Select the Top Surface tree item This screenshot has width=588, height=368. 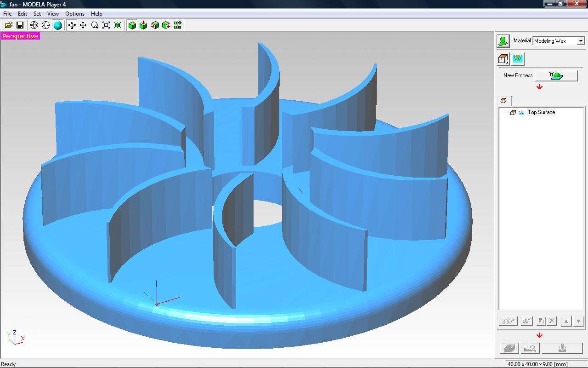pyautogui.click(x=541, y=112)
